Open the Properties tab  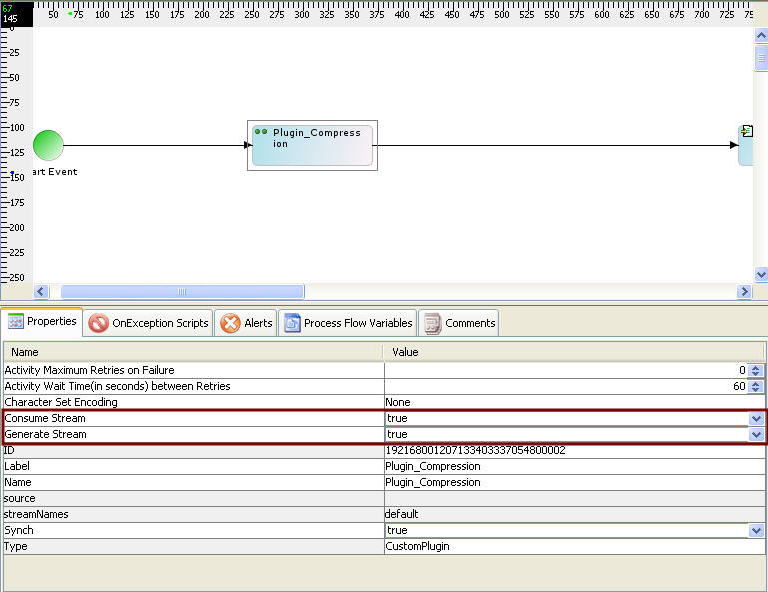pos(42,322)
